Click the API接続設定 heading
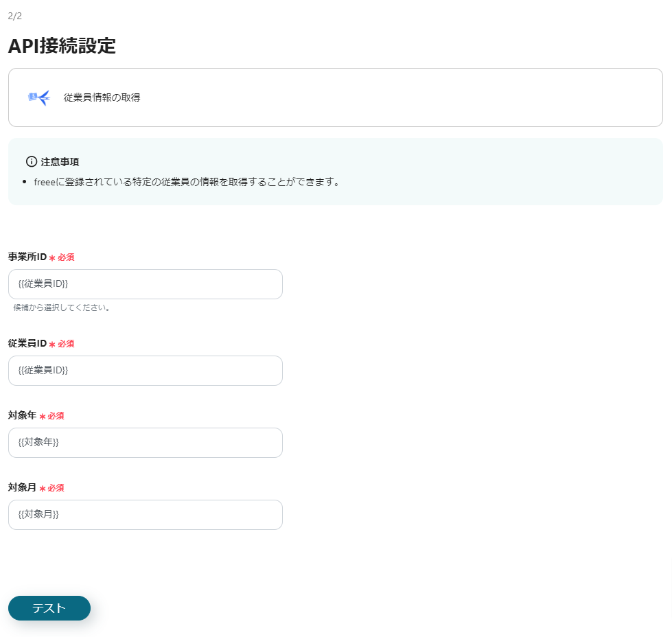The image size is (672, 637). click(x=62, y=46)
